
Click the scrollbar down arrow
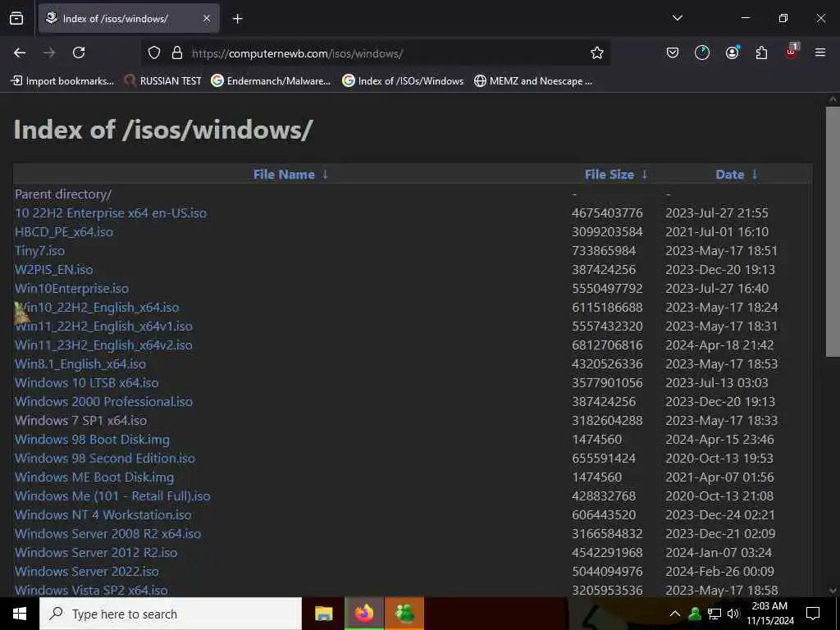(x=833, y=591)
